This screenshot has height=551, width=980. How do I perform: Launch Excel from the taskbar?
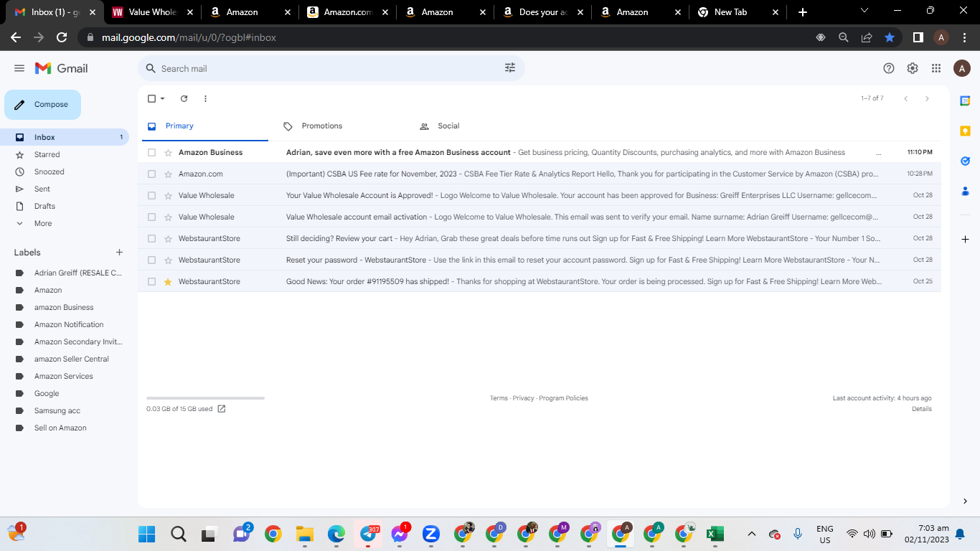(715, 534)
